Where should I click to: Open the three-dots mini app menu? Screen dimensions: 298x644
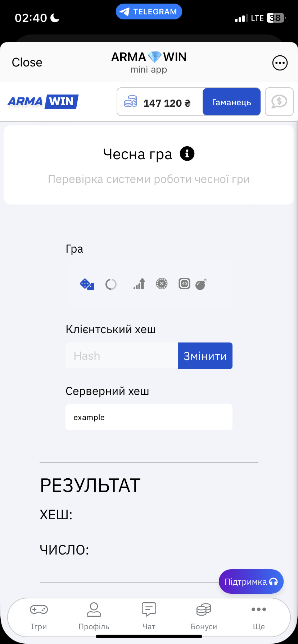pyautogui.click(x=280, y=63)
